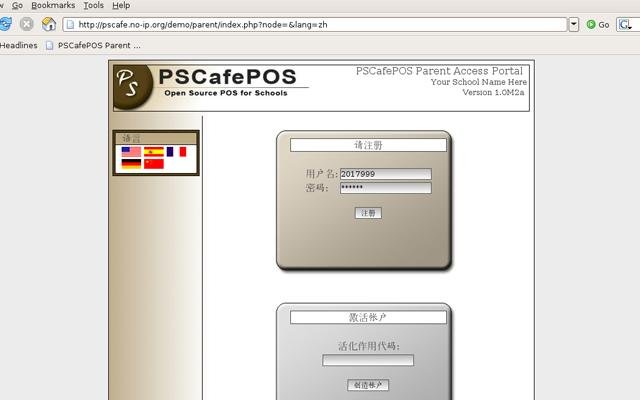Click the URL address bar text

(x=203, y=24)
